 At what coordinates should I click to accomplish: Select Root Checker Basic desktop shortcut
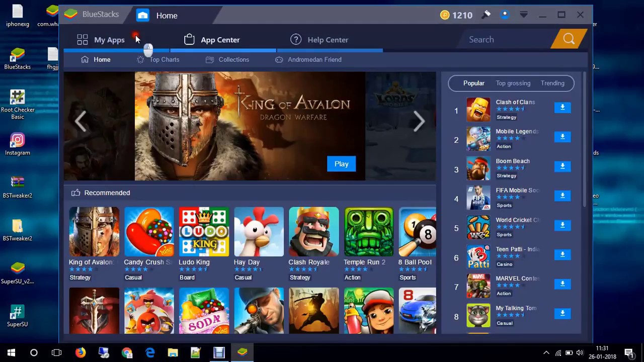pyautogui.click(x=18, y=105)
